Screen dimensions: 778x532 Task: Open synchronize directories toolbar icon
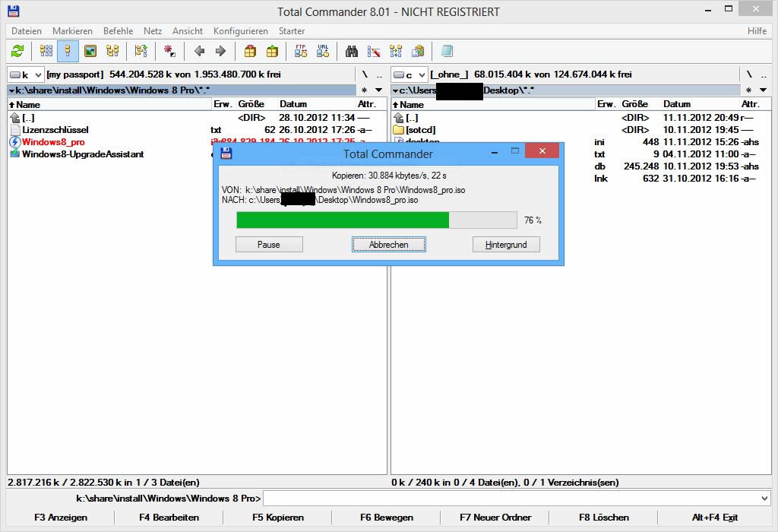(x=396, y=51)
